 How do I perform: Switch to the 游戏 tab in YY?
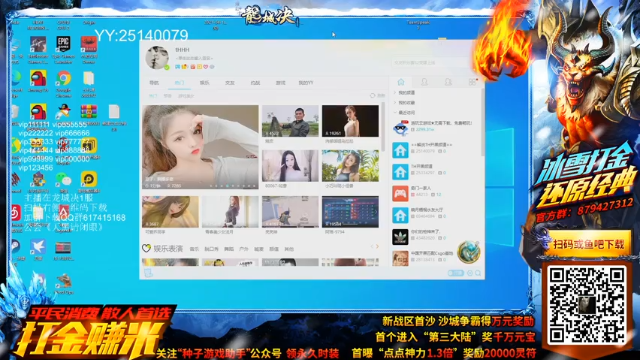(280, 83)
